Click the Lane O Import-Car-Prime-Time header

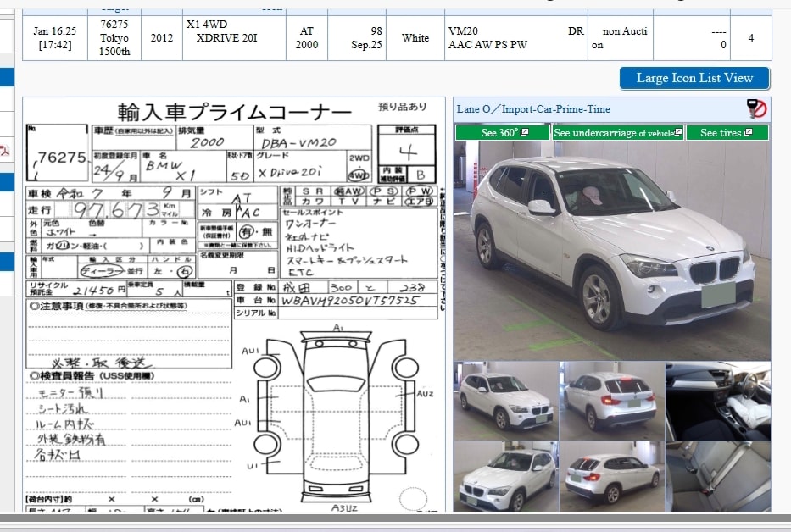tap(534, 109)
